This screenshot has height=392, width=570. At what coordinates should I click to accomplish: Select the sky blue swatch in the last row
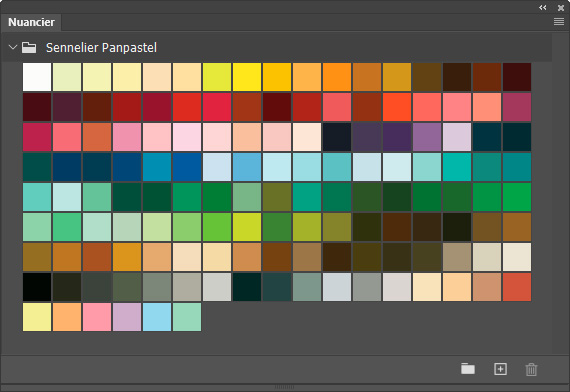pos(157,317)
